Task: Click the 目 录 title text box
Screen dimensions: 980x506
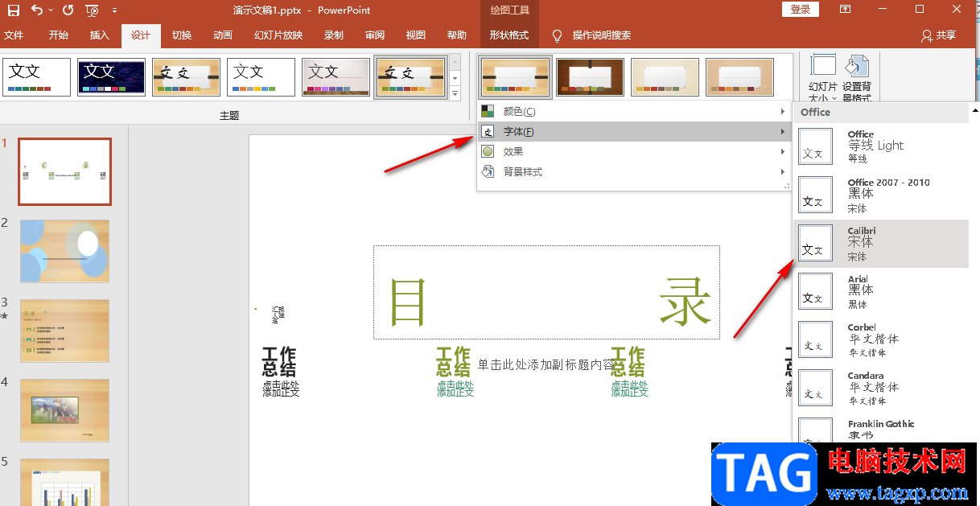Action: click(546, 293)
